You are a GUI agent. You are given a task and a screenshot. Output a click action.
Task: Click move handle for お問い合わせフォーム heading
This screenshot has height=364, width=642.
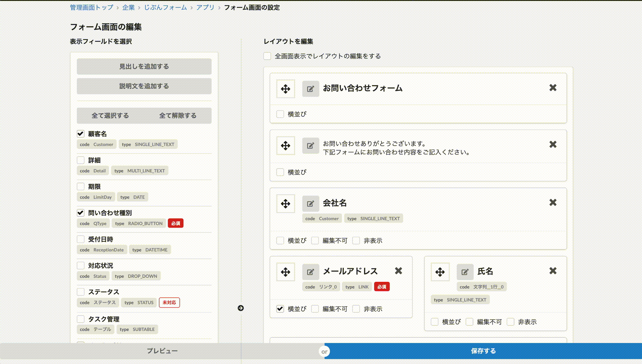click(285, 89)
